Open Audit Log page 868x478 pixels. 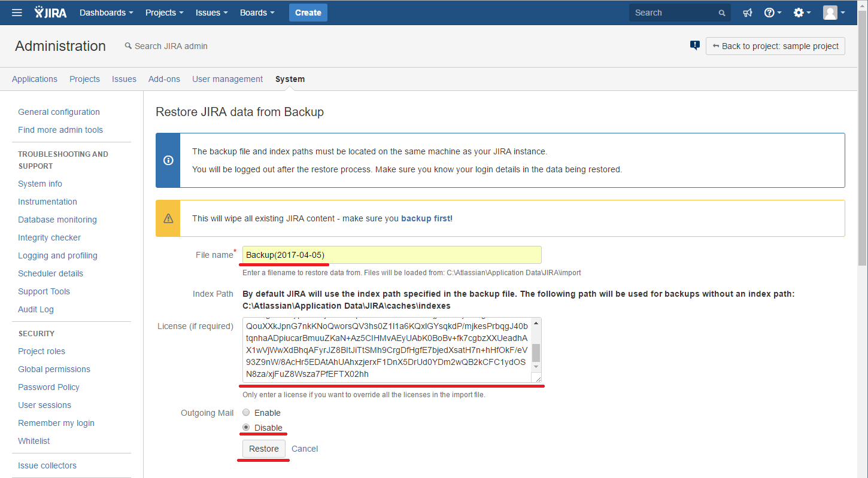pyautogui.click(x=36, y=309)
